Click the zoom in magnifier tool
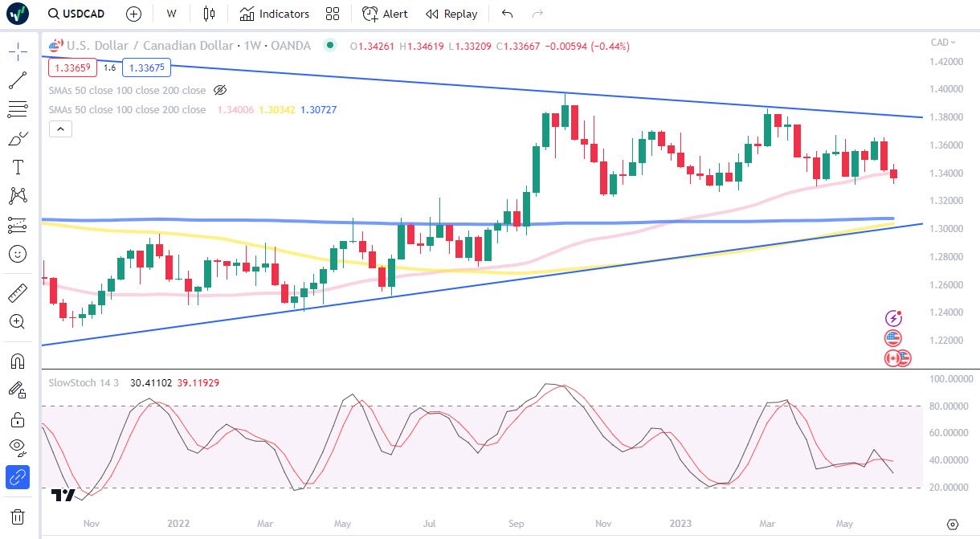This screenshot has width=980, height=539. coord(18,321)
